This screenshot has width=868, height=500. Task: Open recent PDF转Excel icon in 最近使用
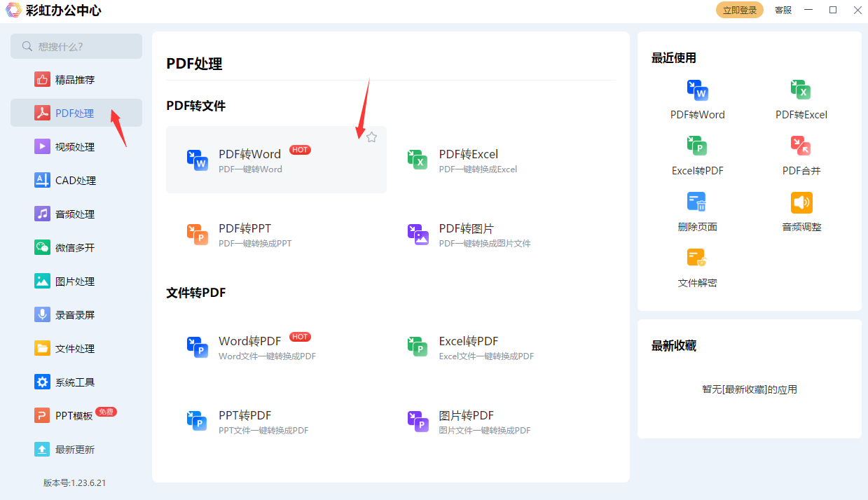tap(801, 90)
